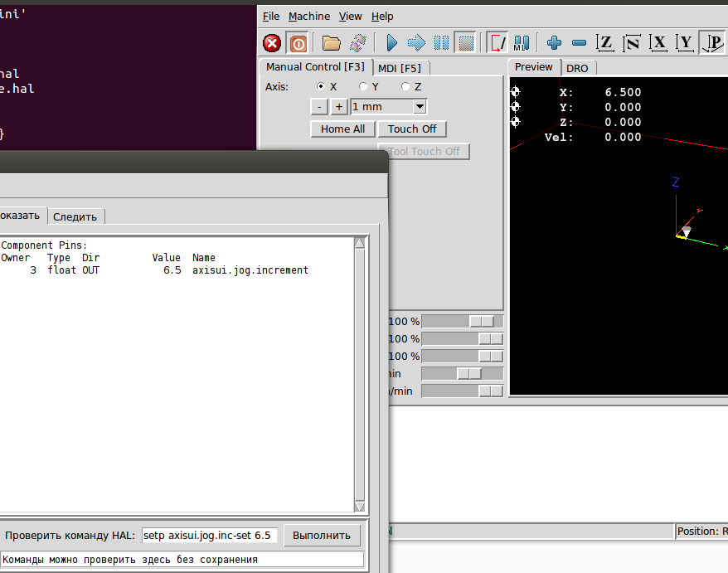Viewport: 728px width, 573px height.
Task: Click HAL command input field
Action: click(x=210, y=536)
